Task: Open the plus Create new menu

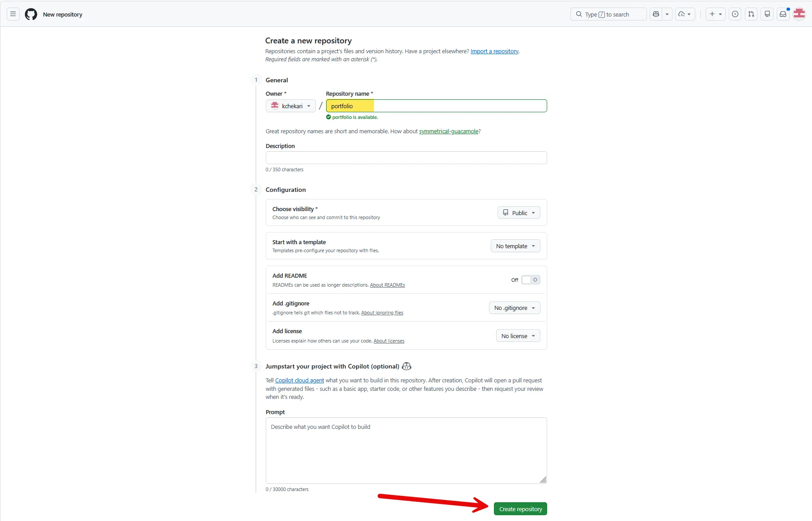Action: pyautogui.click(x=715, y=14)
